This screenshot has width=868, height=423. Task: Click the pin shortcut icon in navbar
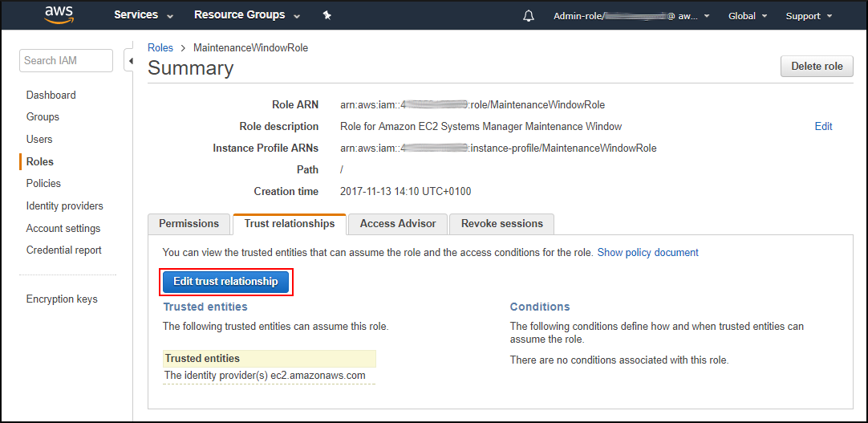coord(327,15)
